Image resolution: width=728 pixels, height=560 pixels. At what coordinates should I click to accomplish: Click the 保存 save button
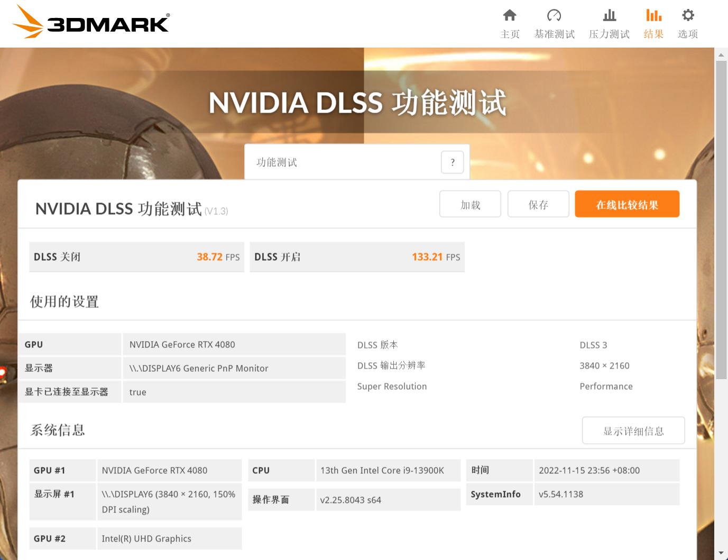pyautogui.click(x=538, y=204)
